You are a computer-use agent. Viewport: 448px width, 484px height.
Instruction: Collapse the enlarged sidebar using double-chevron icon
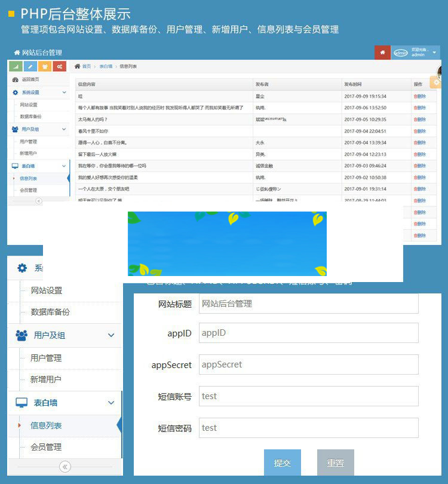[x=65, y=467]
